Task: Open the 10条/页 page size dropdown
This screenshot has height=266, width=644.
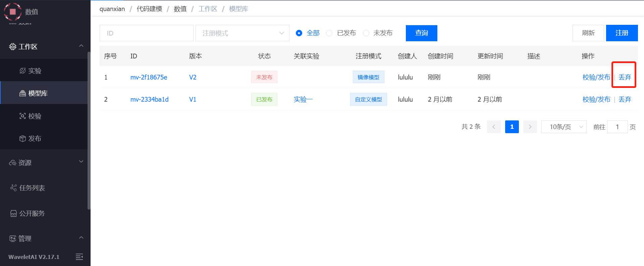Action: 564,127
